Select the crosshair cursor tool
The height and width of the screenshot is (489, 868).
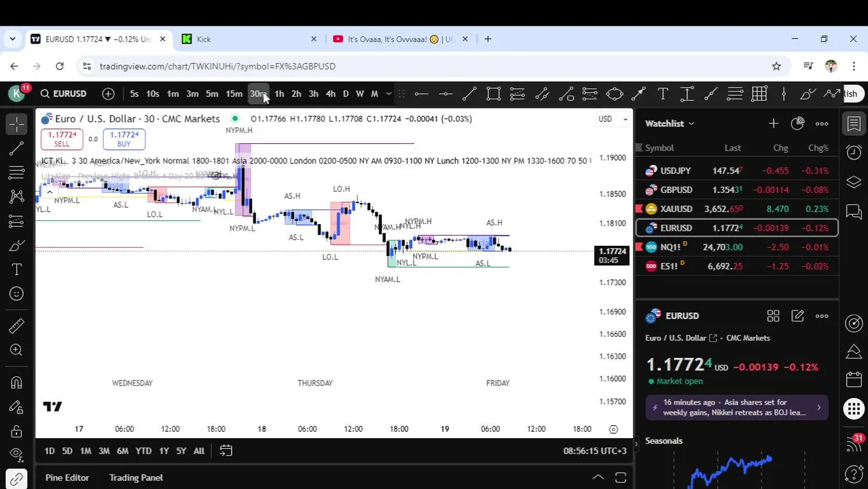(x=17, y=124)
